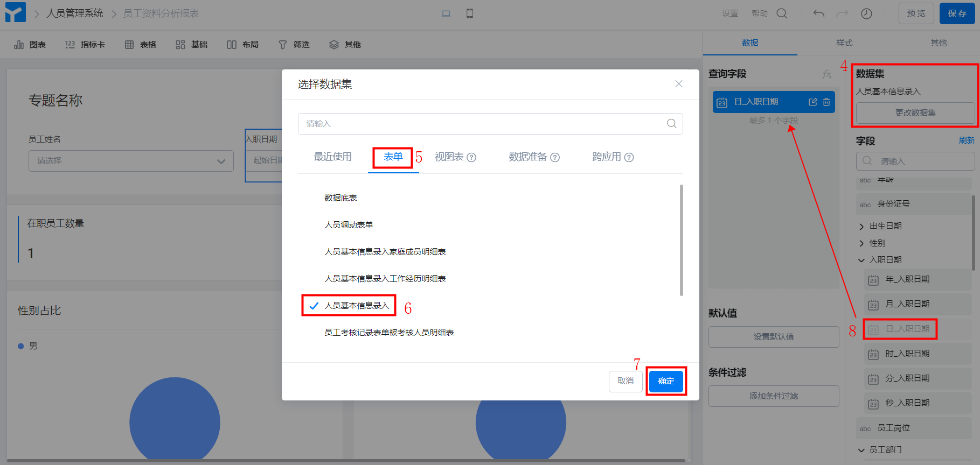Open the 基础 toolbar item
Viewport: 980px width, 465px height.
click(192, 45)
